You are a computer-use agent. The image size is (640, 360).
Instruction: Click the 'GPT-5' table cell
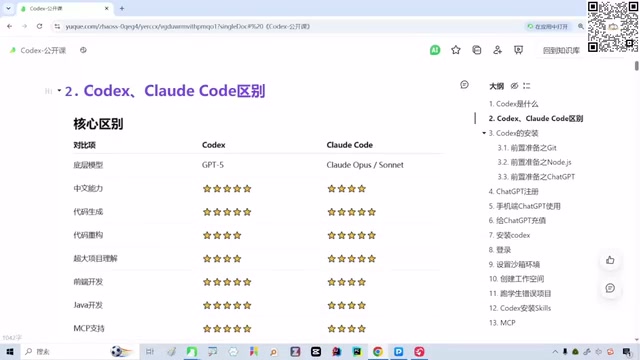[213, 165]
